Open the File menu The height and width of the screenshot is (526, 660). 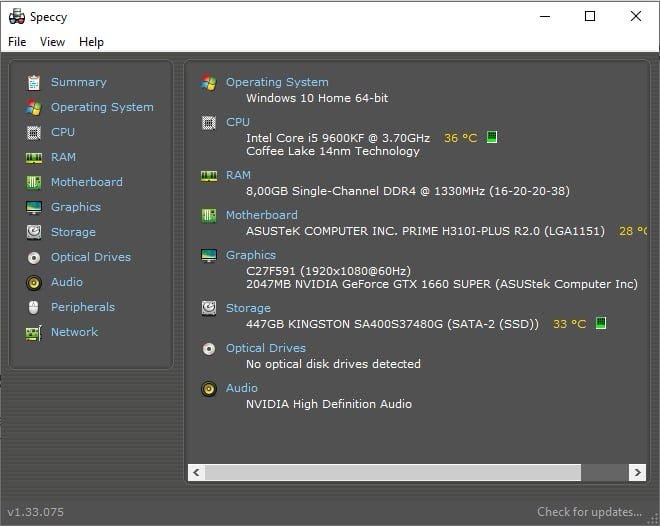tap(17, 42)
